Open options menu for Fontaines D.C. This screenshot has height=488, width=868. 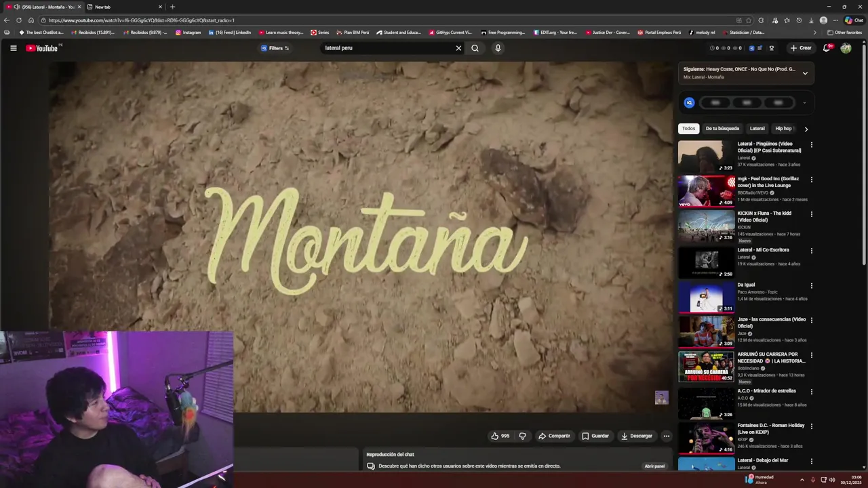tap(811, 426)
